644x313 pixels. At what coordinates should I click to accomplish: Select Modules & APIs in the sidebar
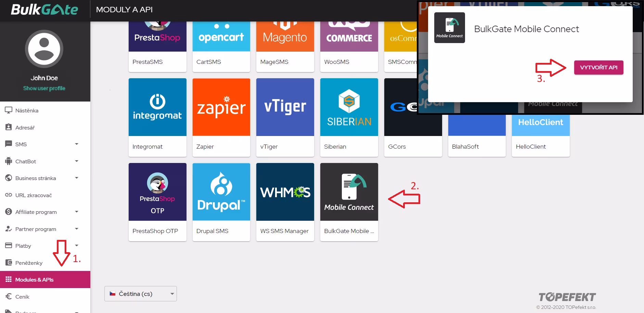coord(45,280)
